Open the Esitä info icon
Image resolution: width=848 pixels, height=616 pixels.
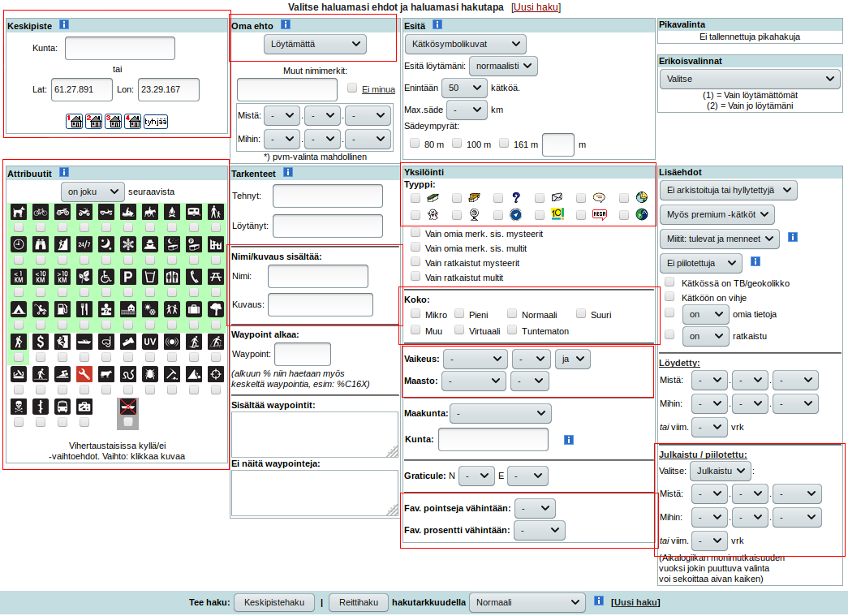(437, 24)
